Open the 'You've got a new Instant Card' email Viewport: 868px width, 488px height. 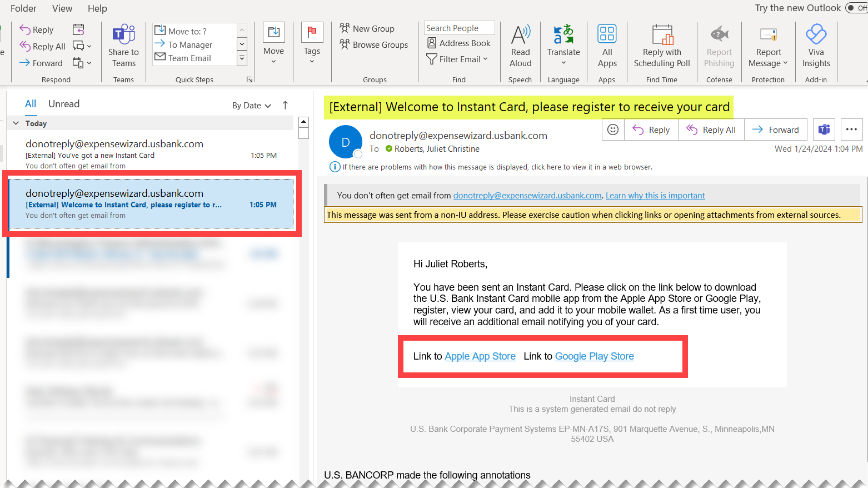151,154
